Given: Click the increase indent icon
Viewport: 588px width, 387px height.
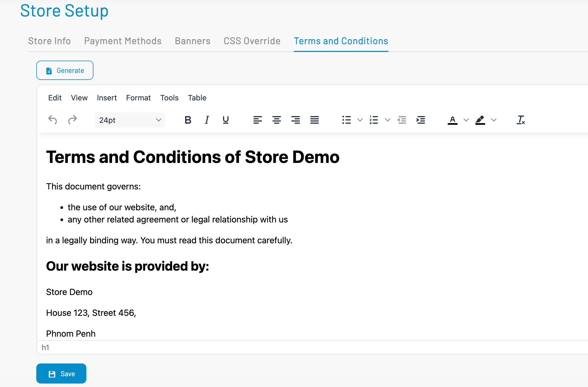Looking at the screenshot, I should pyautogui.click(x=421, y=120).
